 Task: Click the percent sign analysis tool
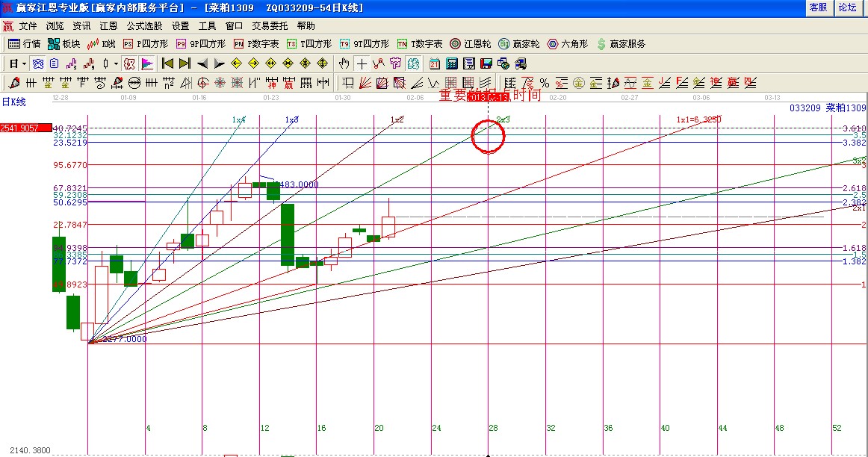(x=545, y=83)
